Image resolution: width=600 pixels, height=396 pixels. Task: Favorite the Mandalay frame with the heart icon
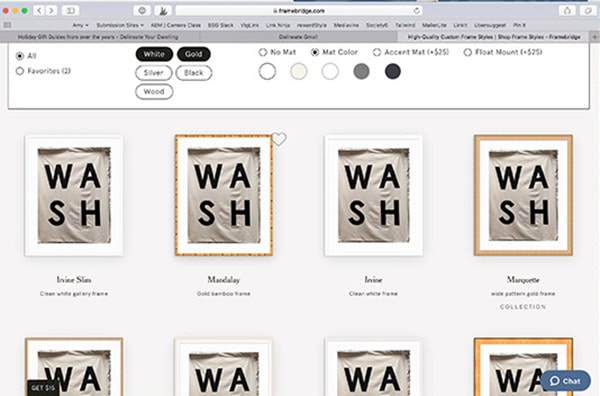pyautogui.click(x=279, y=139)
